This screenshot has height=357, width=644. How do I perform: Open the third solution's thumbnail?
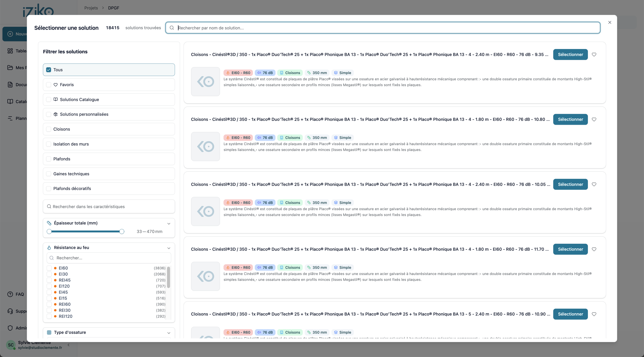point(205,211)
